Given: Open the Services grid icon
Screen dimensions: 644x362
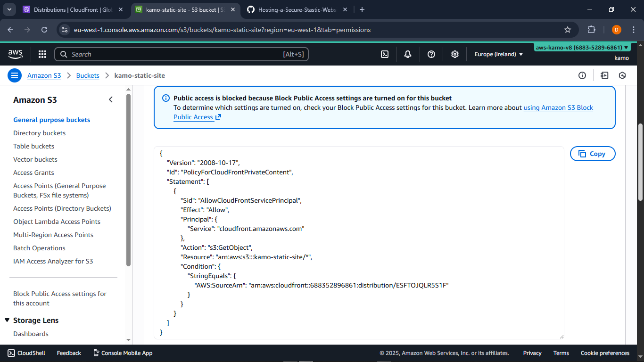Looking at the screenshot, I should (42, 54).
